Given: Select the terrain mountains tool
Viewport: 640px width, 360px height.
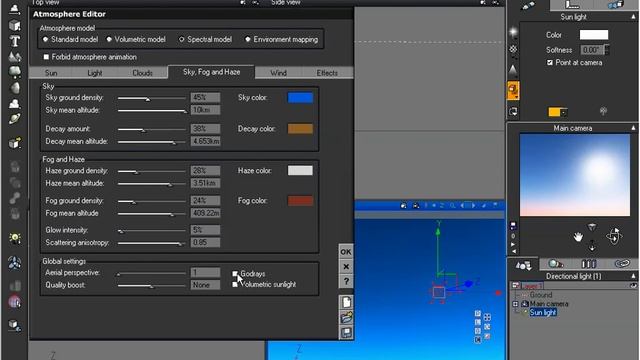Looking at the screenshot, I should tap(15, 56).
